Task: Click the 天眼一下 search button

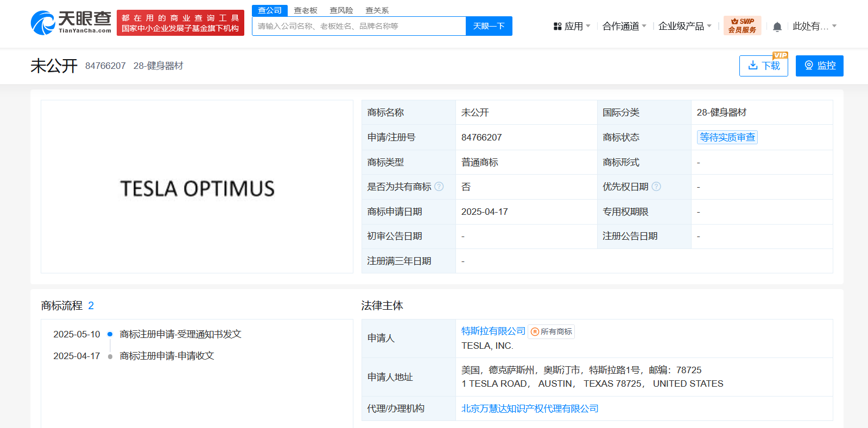Action: [489, 26]
